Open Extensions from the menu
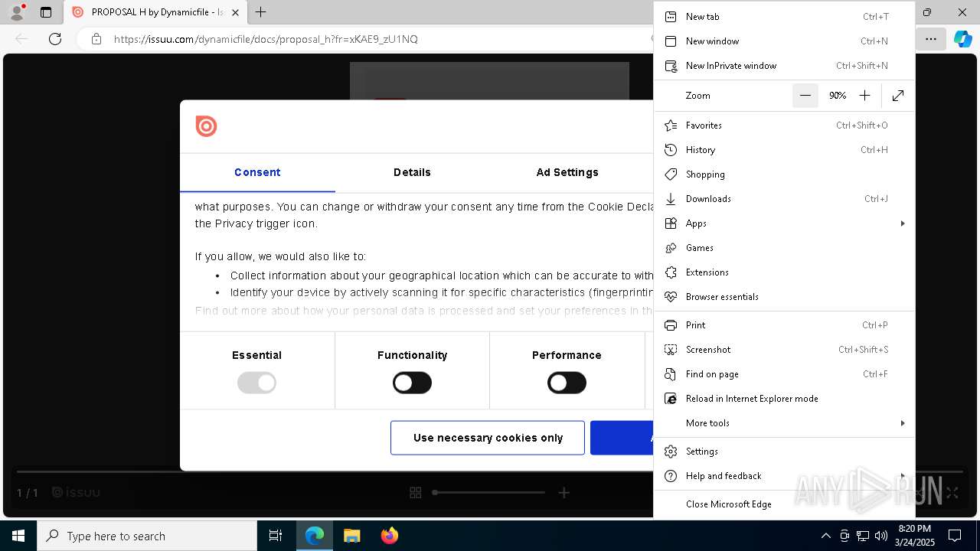The width and height of the screenshot is (980, 551). 784,272
